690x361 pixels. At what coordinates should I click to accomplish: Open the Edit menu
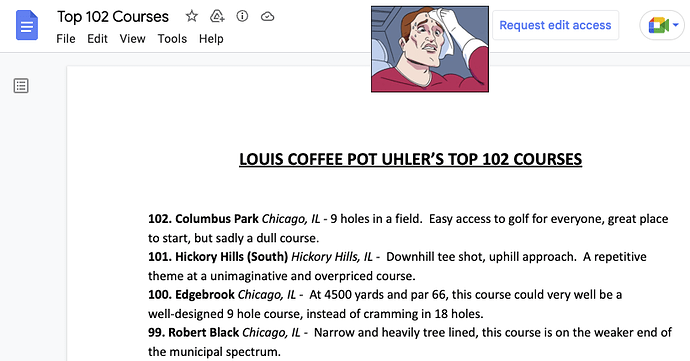[x=97, y=39]
